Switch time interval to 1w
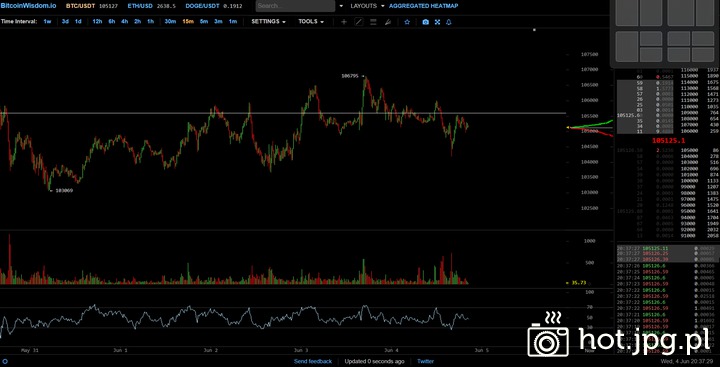Image resolution: width=720 pixels, height=367 pixels. click(x=47, y=22)
